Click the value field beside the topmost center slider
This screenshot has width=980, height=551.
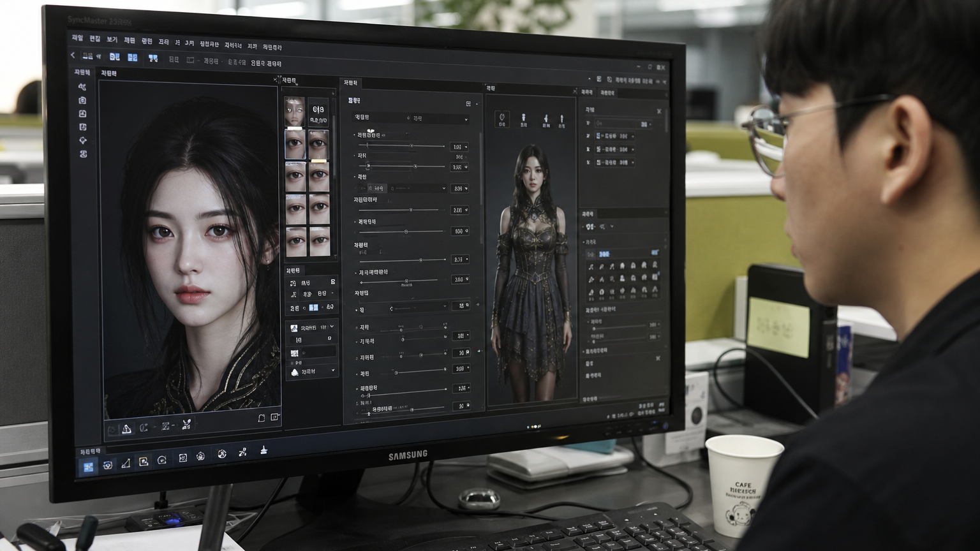pyautogui.click(x=459, y=147)
